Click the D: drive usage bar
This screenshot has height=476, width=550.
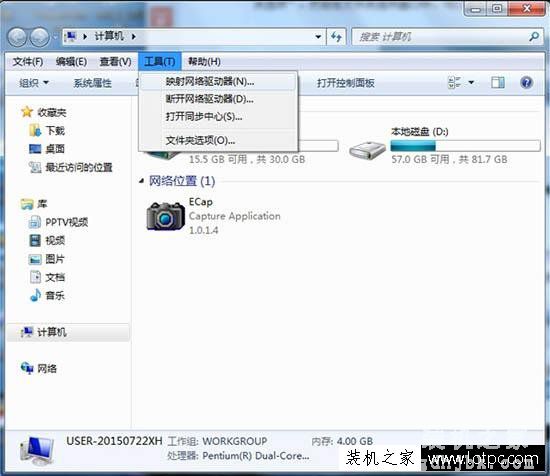pos(465,146)
